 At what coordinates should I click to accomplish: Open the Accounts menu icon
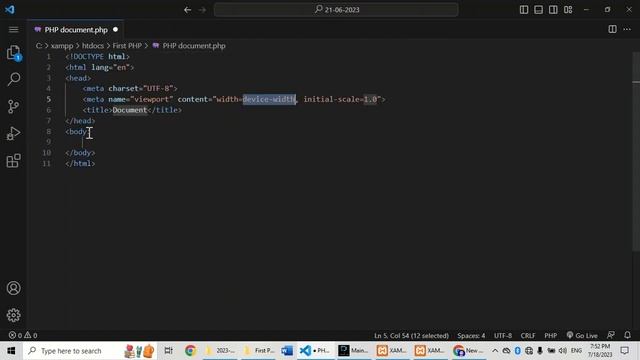pos(13,288)
